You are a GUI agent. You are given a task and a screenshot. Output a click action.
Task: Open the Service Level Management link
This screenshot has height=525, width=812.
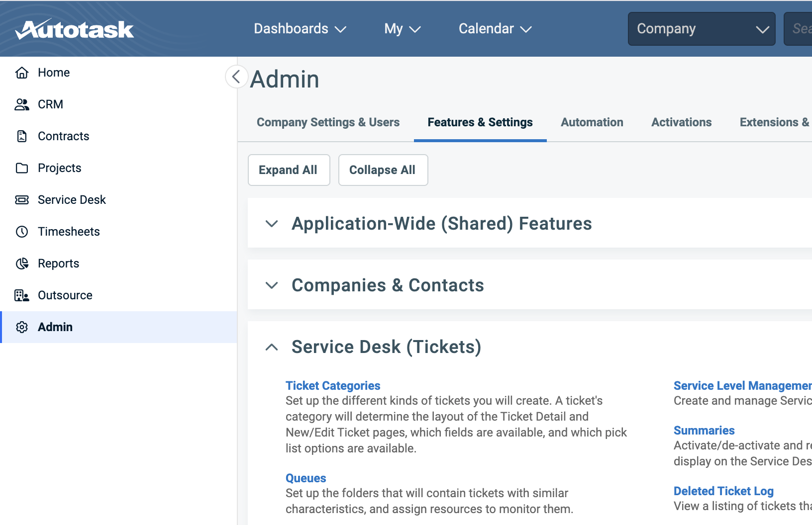(x=743, y=386)
